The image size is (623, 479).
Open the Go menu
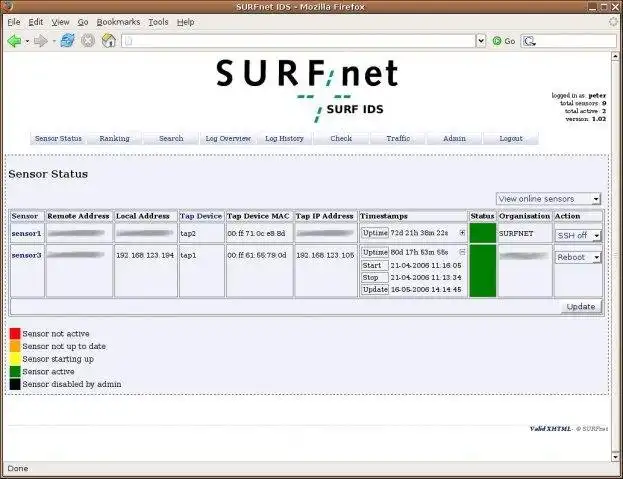[x=83, y=22]
